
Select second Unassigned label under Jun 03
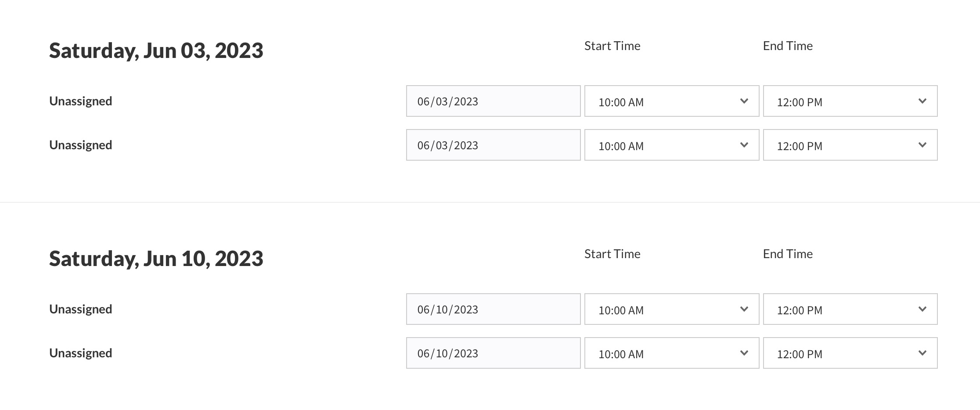[x=81, y=145]
